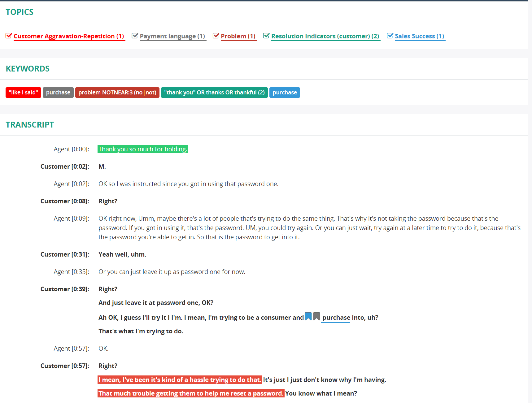Click the TOPICS section header
The width and height of the screenshot is (532, 403).
click(x=20, y=12)
